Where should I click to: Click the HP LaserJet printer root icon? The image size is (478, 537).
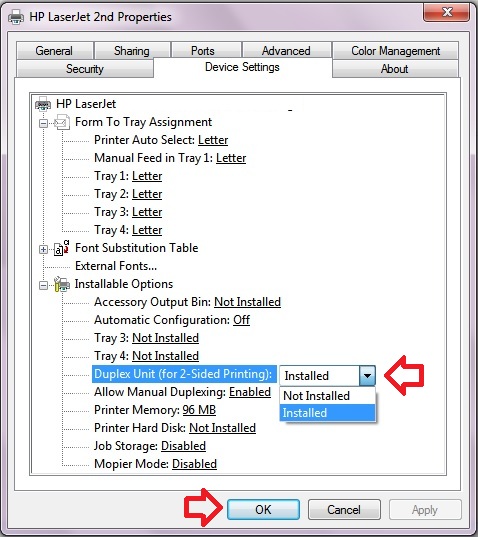click(43, 104)
